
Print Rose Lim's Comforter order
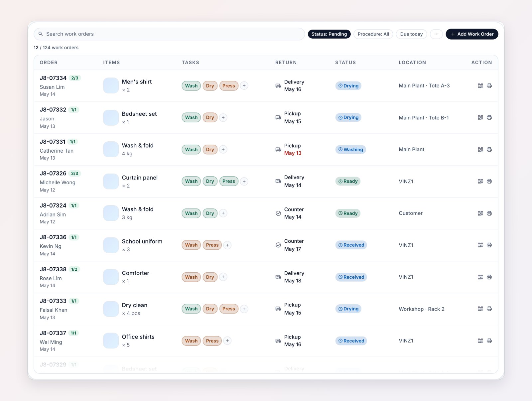[489, 277]
